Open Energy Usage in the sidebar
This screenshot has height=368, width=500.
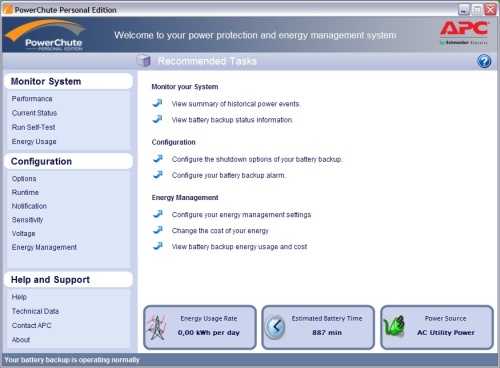pyautogui.click(x=34, y=142)
